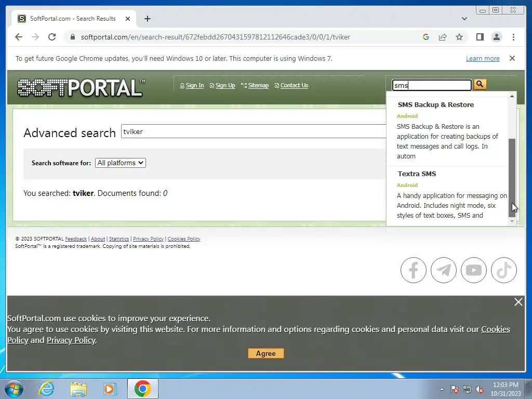
Task: Click the suggestion list scroll down arrow
Action: pos(512,221)
